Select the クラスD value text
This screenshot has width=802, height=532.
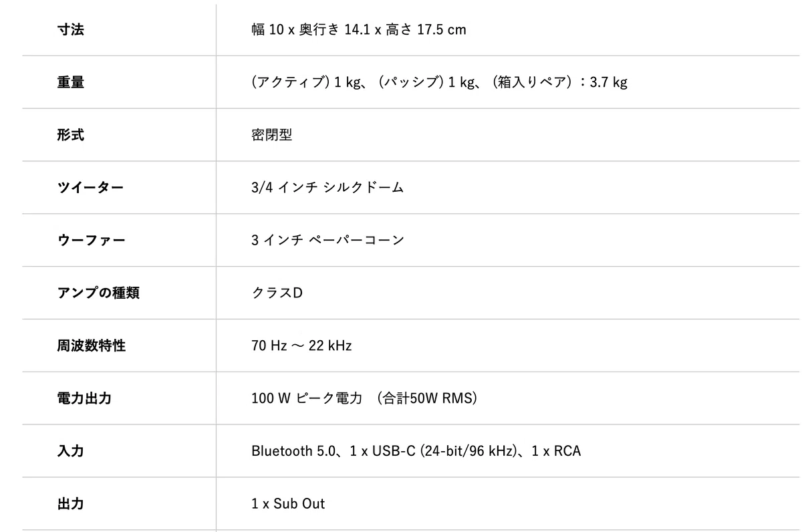tap(277, 293)
